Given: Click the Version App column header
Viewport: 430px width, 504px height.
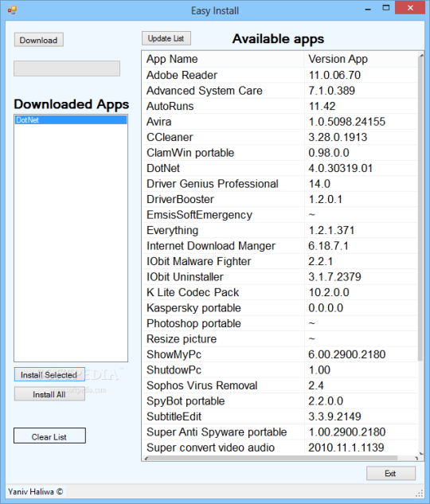Looking at the screenshot, I should click(x=361, y=59).
